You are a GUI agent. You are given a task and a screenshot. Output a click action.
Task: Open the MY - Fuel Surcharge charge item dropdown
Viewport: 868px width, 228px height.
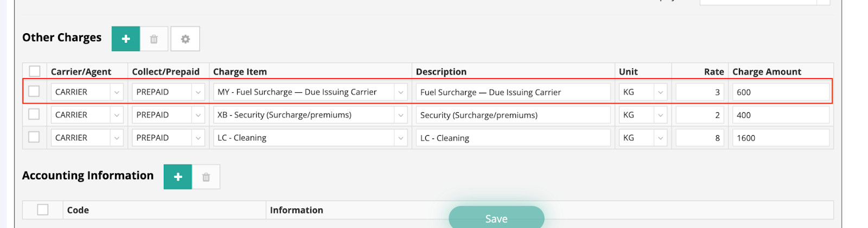400,92
